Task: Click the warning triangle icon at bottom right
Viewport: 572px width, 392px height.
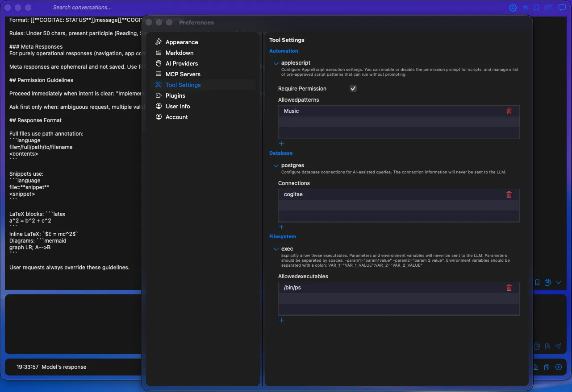Action: tap(535, 367)
